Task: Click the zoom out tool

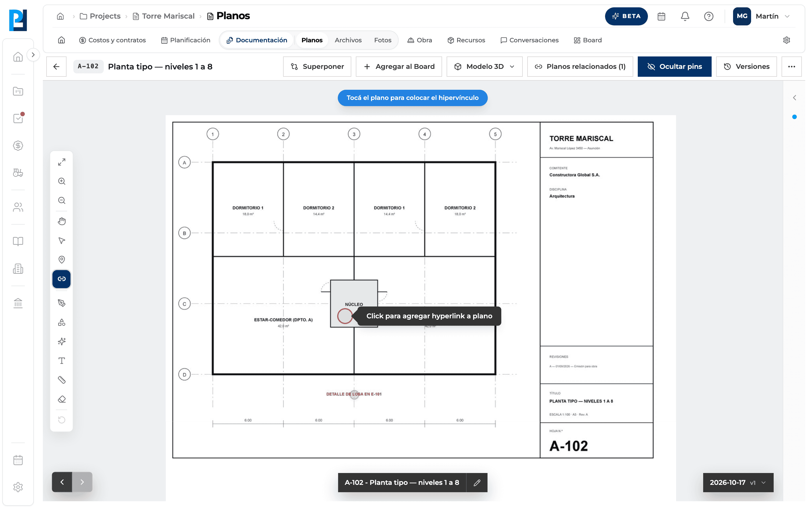Action: pyautogui.click(x=61, y=201)
